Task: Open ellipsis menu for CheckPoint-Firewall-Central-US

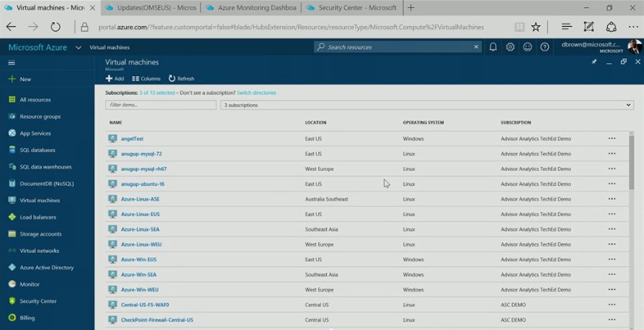Action: tap(612, 320)
